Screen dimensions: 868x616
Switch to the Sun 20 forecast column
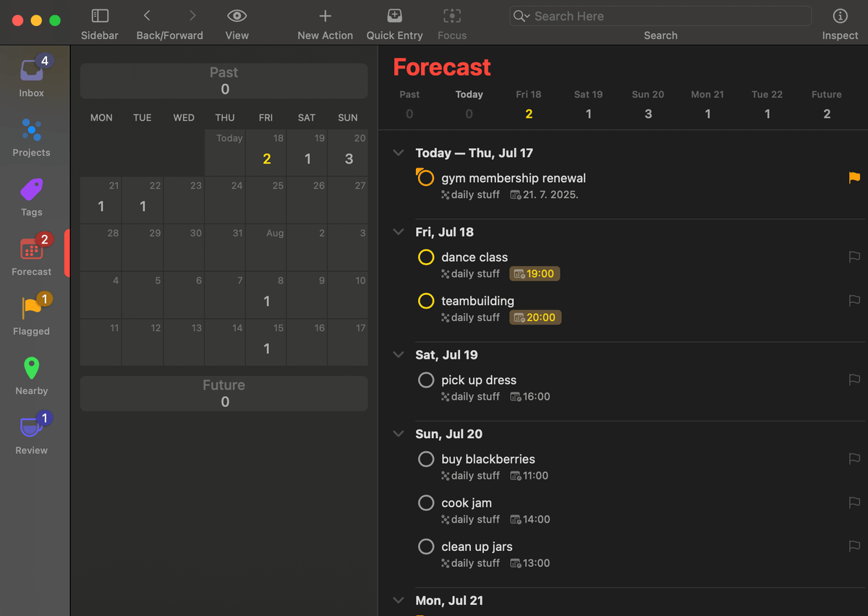pyautogui.click(x=647, y=103)
